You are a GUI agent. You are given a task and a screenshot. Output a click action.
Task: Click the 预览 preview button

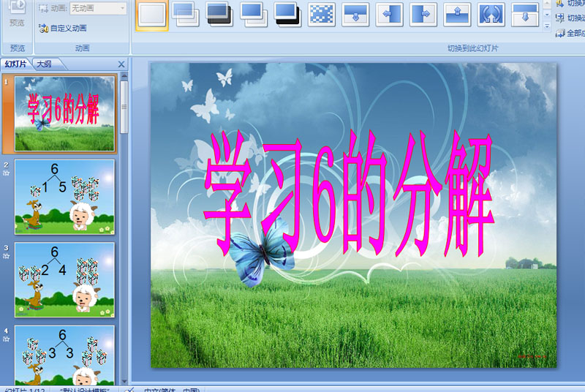click(17, 14)
